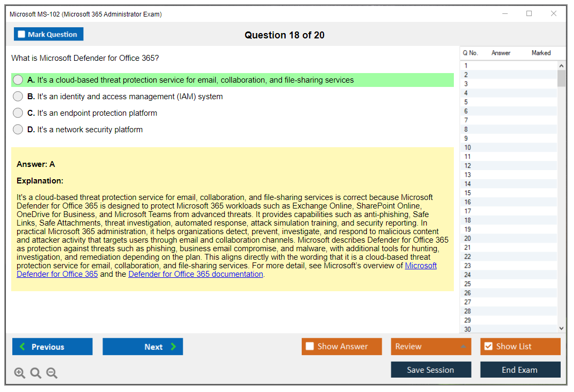Click the zoom in magnifier icon
The height and width of the screenshot is (392, 574).
click(19, 373)
